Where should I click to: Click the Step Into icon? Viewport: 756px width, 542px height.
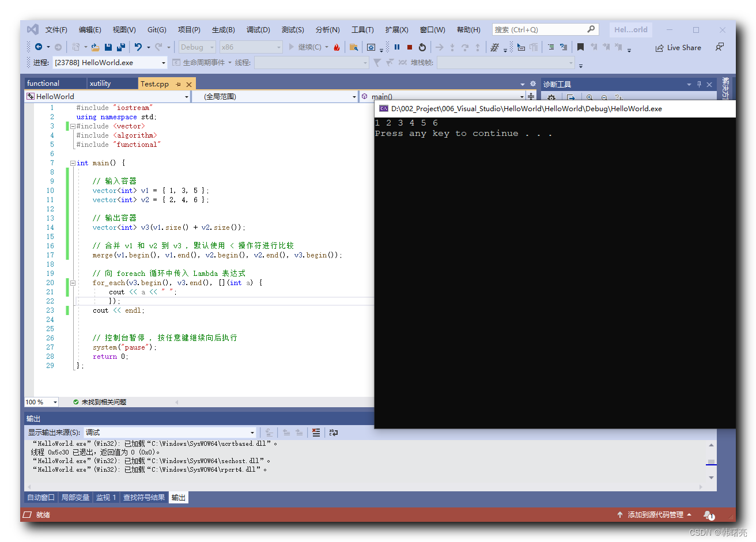452,47
